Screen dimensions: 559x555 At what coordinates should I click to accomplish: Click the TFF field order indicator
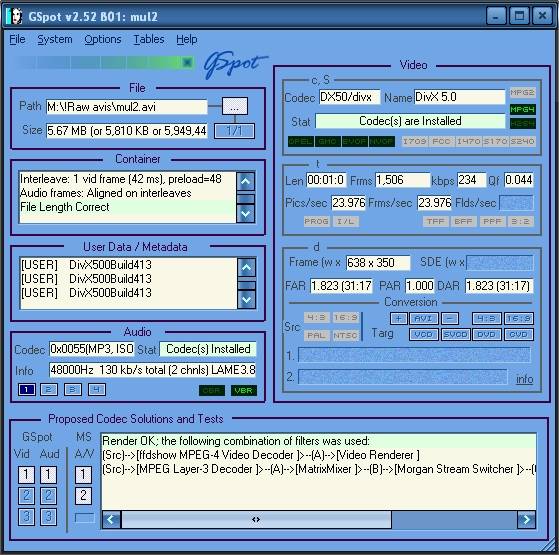tap(436, 221)
